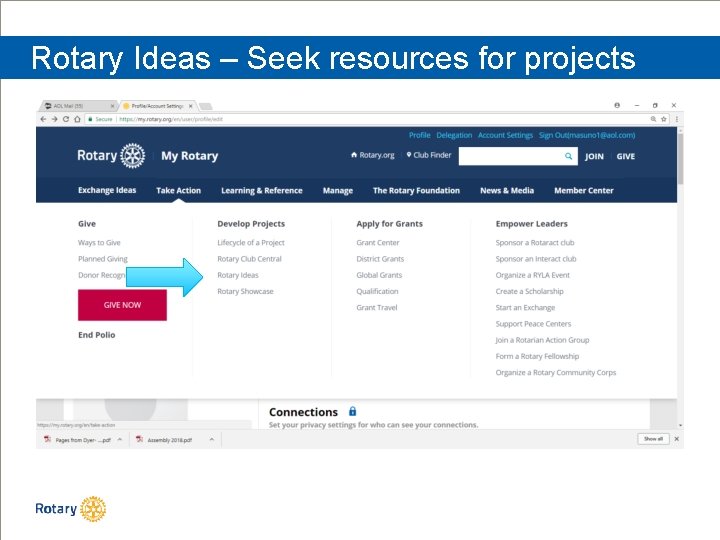Open Rotary Showcase link

pyautogui.click(x=245, y=291)
